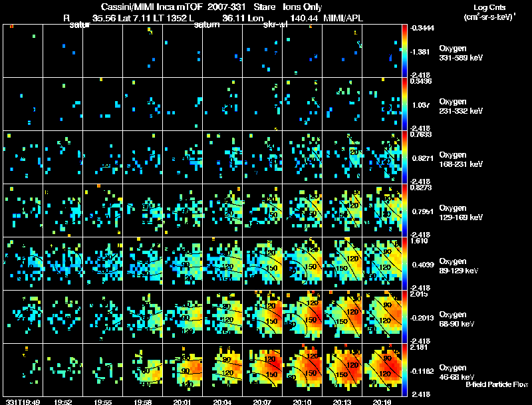Click the color bar beside Oxygen 168-231 keV
This screenshot has width=532, height=405.
[x=404, y=157]
